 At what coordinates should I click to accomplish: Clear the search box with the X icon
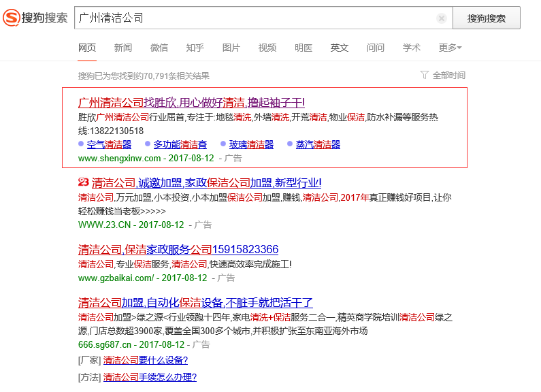click(x=441, y=18)
